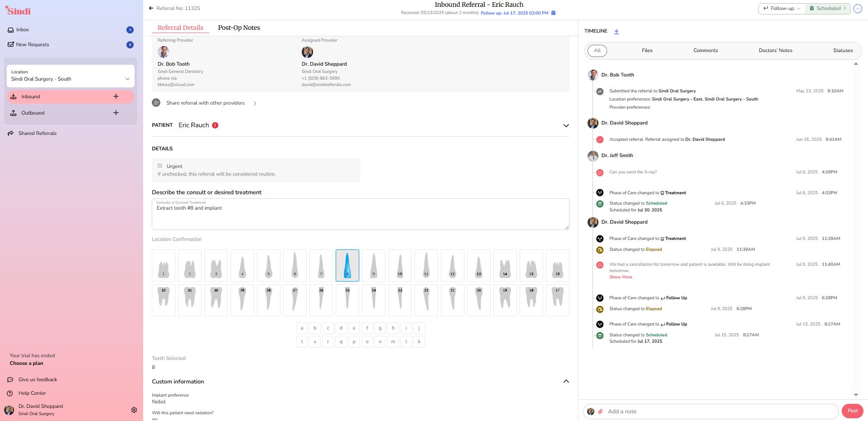Click the follow-up calendar icon in header

pos(553,13)
